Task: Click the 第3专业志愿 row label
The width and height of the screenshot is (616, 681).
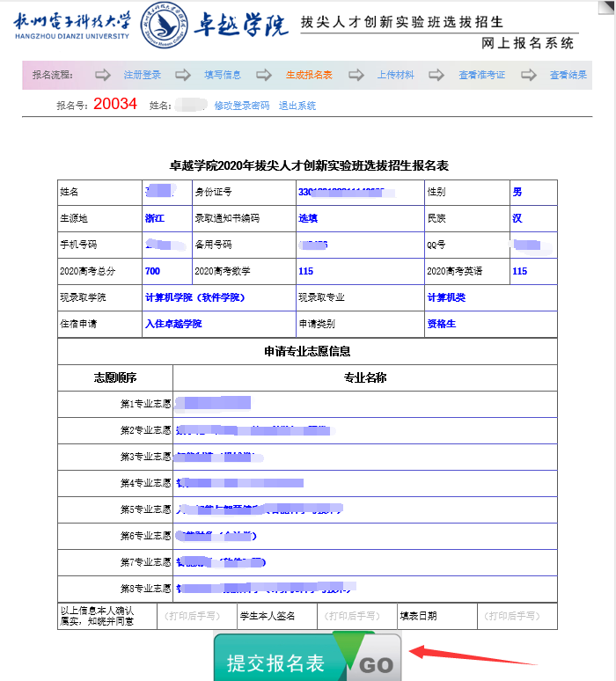Action: click(145, 457)
